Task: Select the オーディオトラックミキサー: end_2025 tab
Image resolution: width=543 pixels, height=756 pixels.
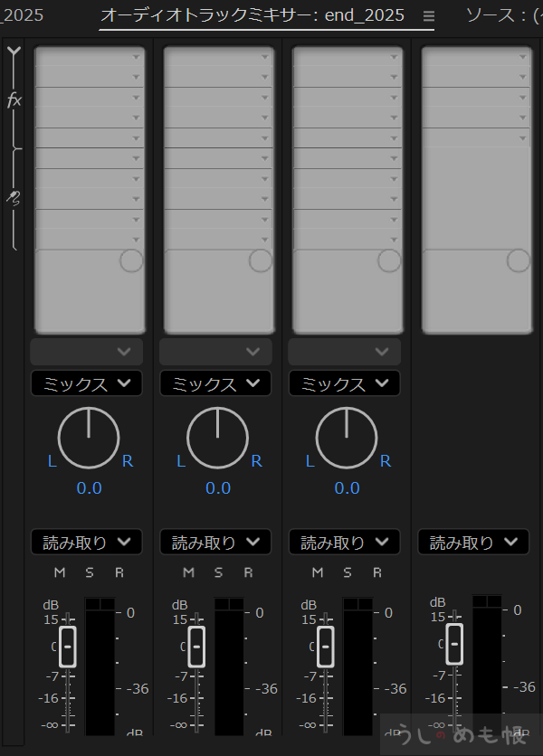Action: 252,15
